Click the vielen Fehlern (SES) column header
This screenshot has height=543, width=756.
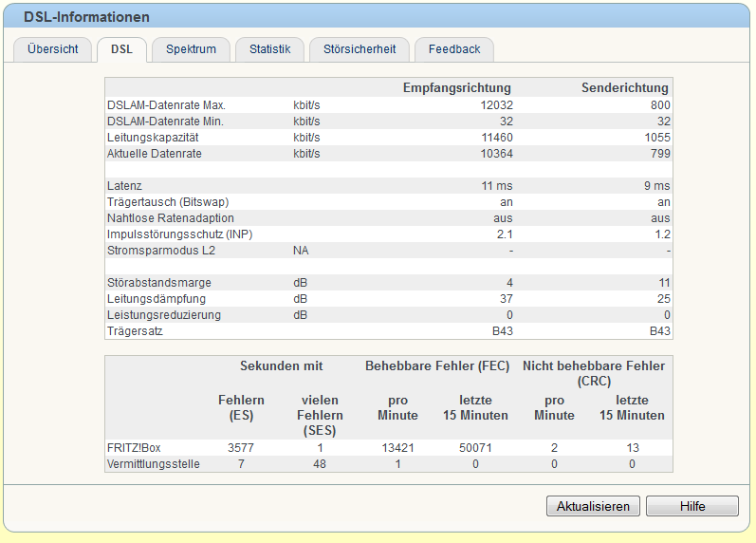(x=320, y=415)
